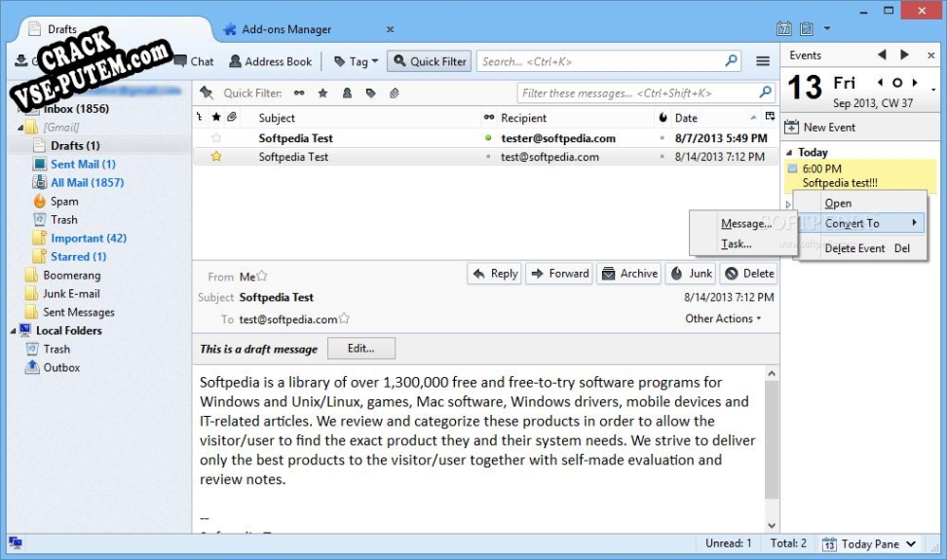Open the Sent Messages folder
Image resolution: width=947 pixels, height=560 pixels.
click(78, 312)
